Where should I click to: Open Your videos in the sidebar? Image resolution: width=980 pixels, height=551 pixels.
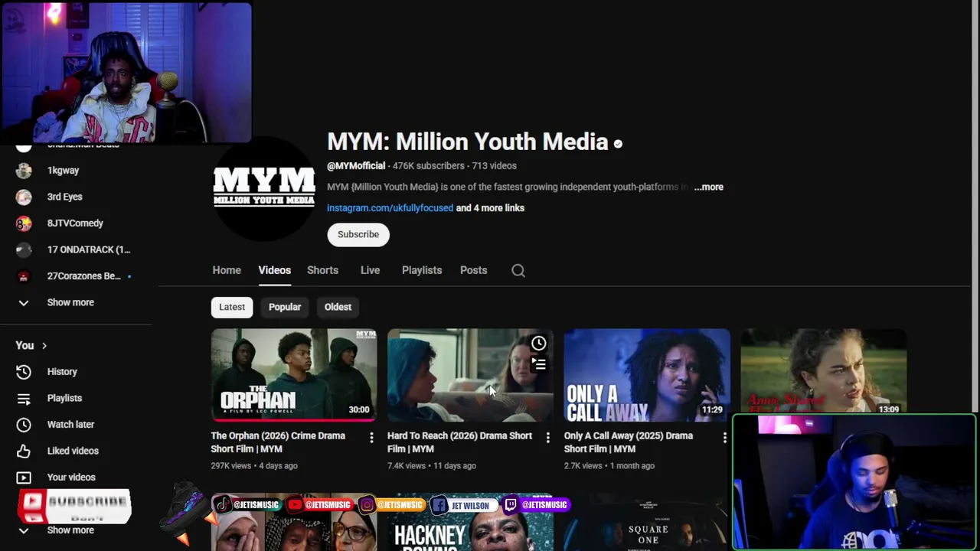tap(71, 478)
